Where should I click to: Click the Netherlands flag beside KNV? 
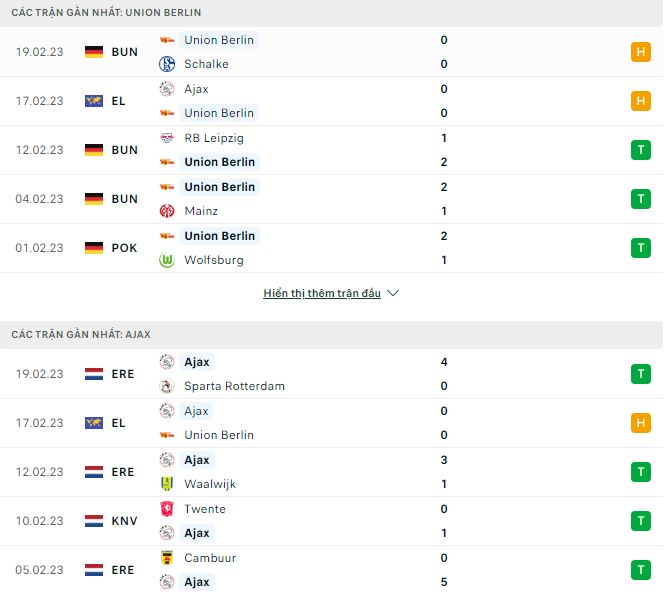point(94,521)
